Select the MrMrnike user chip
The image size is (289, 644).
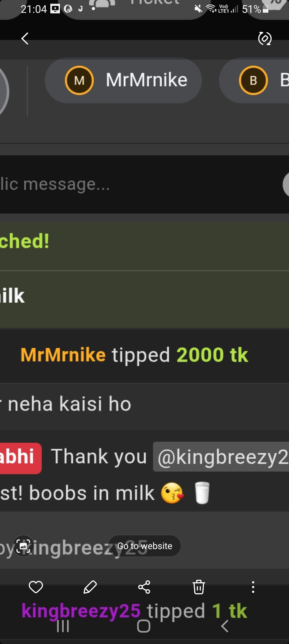123,80
